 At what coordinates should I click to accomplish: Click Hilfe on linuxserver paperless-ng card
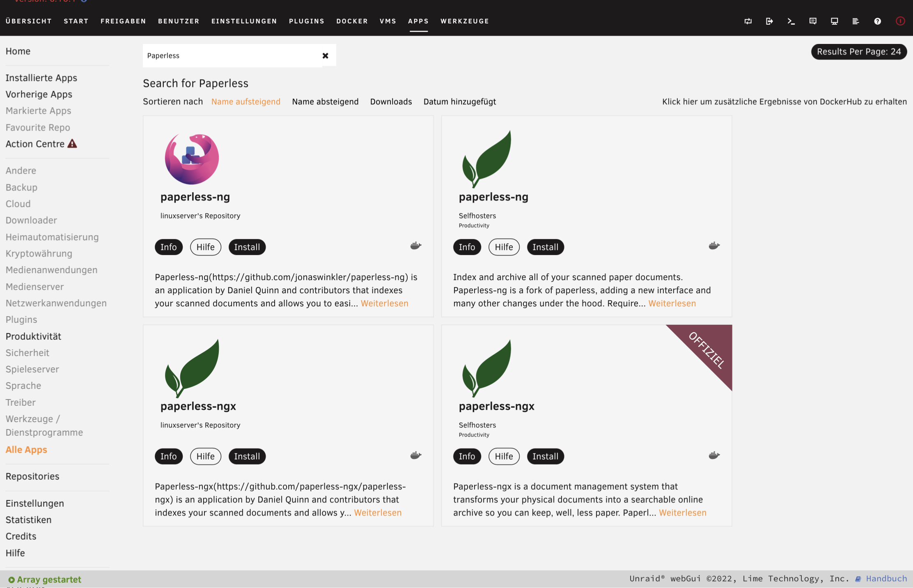click(x=206, y=247)
